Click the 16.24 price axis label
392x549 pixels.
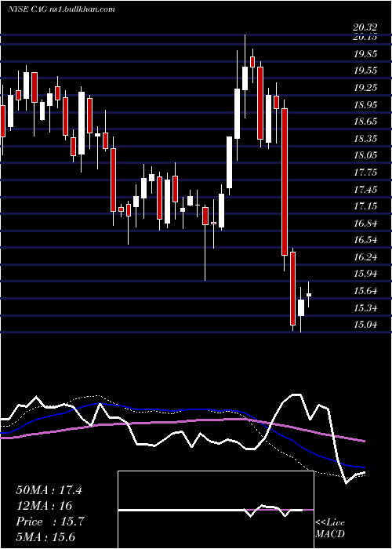click(x=365, y=257)
